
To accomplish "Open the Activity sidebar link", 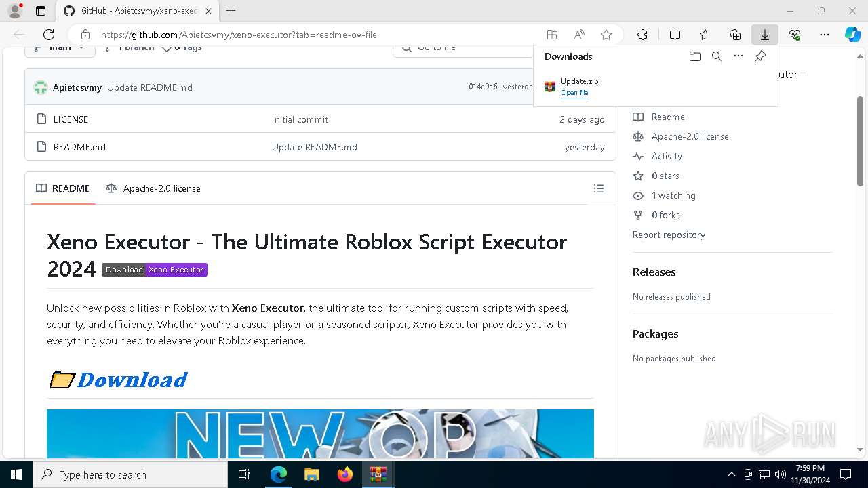I will (x=667, y=156).
